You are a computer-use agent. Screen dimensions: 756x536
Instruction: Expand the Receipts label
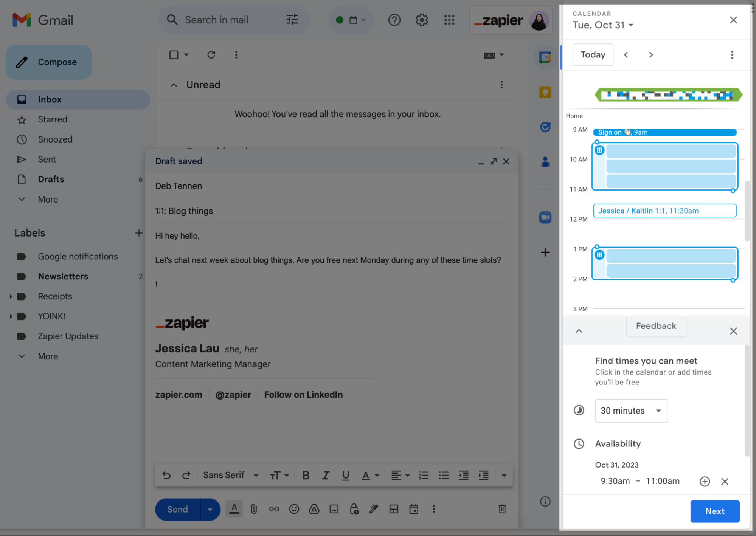pos(11,297)
